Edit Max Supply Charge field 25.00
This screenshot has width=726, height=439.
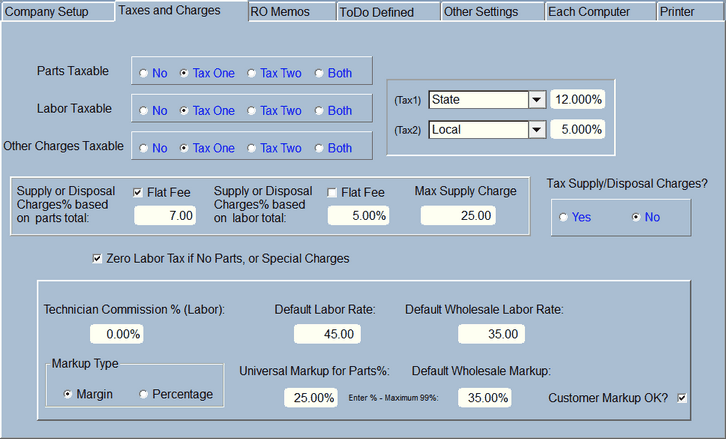coord(458,215)
